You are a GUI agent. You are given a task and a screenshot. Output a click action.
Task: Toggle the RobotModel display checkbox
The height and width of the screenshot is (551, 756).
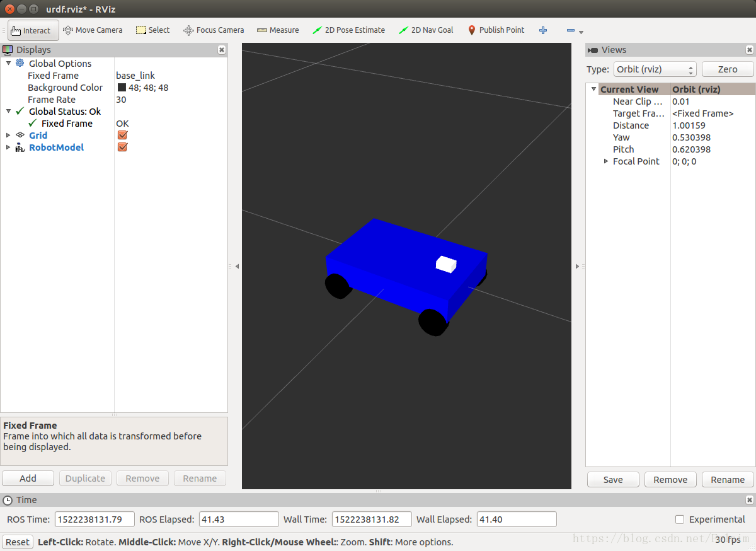123,147
